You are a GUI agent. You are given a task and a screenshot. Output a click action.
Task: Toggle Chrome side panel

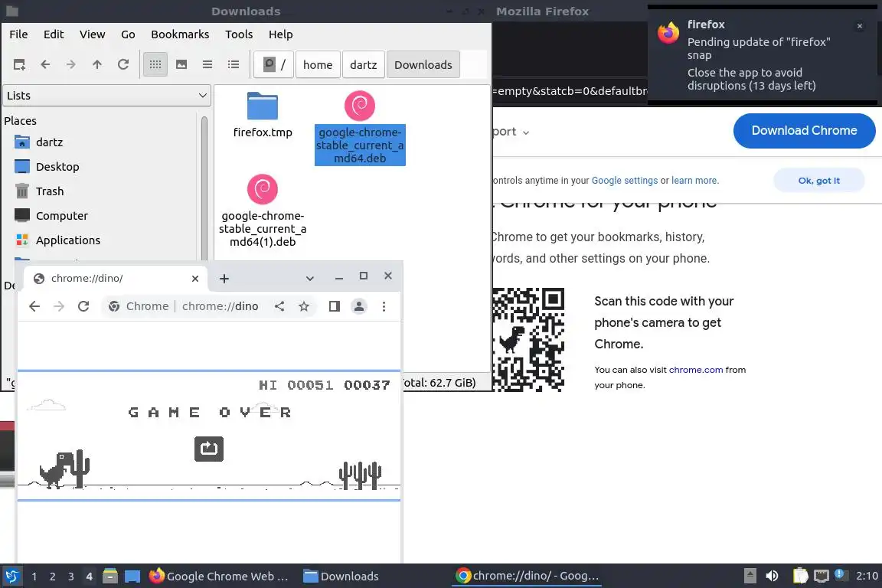tap(335, 306)
